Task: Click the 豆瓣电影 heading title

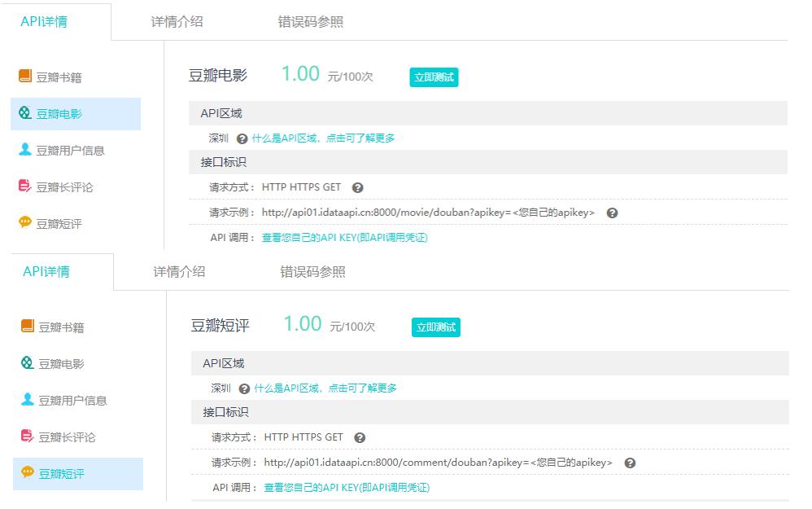Action: [x=218, y=76]
